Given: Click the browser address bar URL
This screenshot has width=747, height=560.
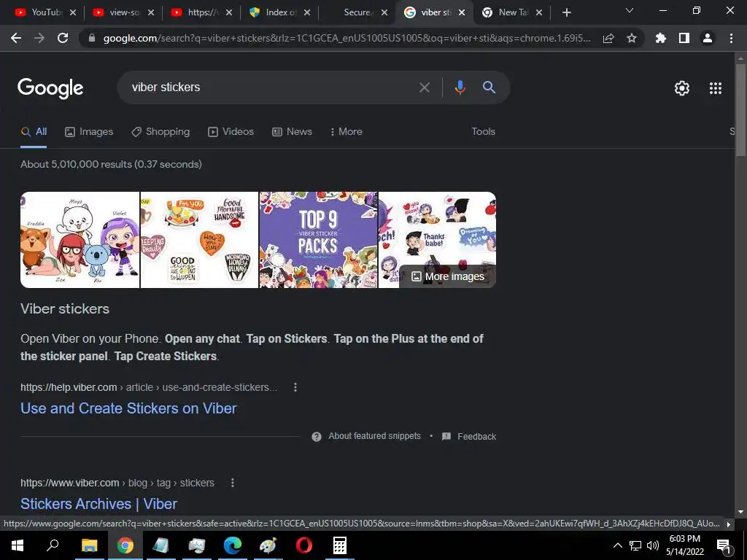Looking at the screenshot, I should pos(347,38).
